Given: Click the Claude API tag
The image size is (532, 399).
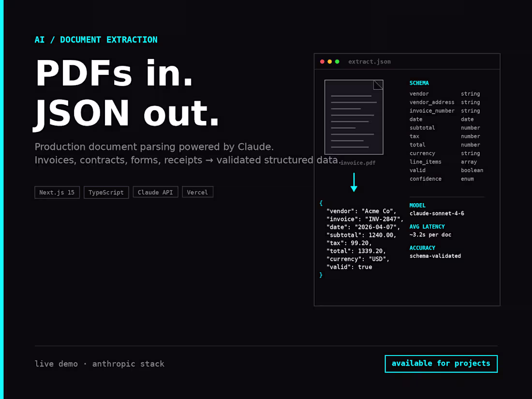Looking at the screenshot, I should click(x=155, y=192).
